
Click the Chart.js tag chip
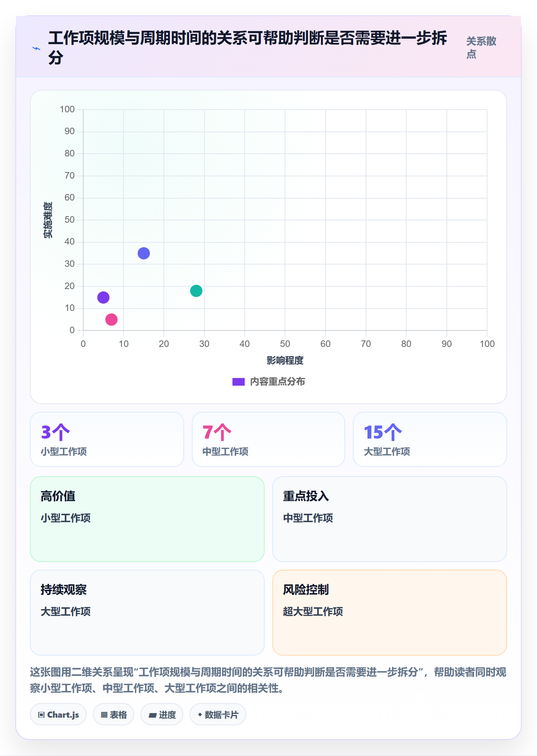tap(58, 715)
